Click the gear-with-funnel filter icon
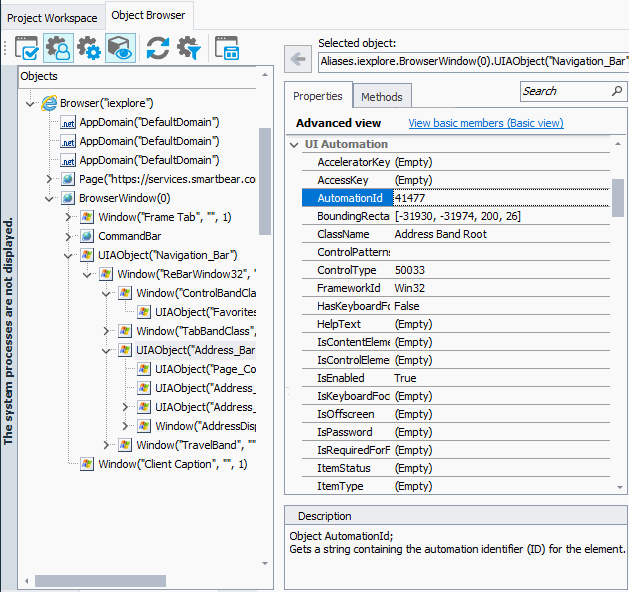 click(188, 48)
